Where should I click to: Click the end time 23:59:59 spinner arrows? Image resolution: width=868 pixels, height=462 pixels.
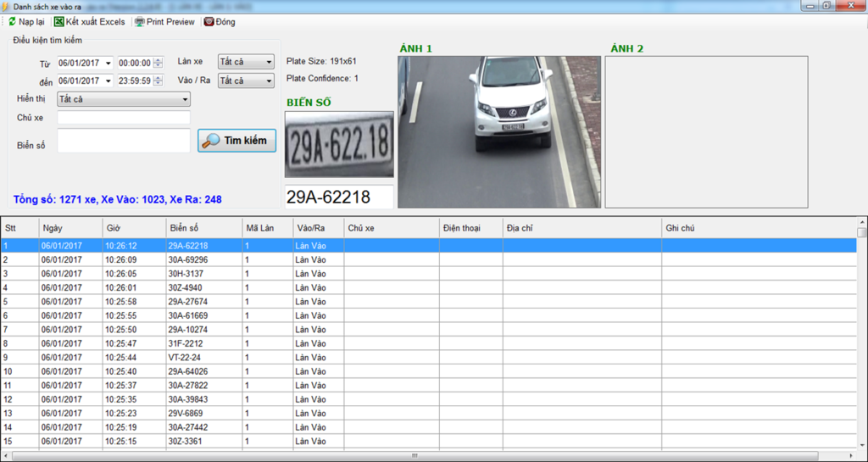click(158, 81)
